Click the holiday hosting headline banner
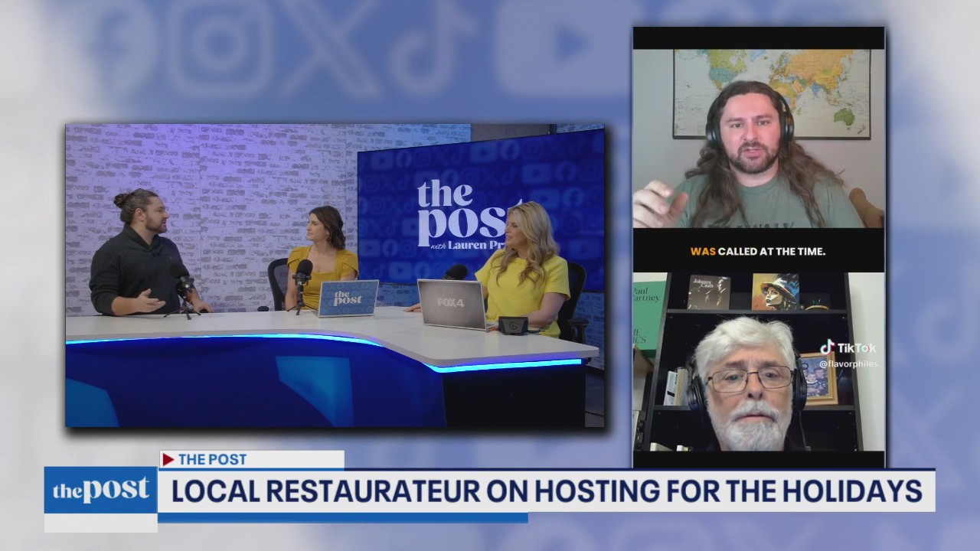 coord(546,491)
